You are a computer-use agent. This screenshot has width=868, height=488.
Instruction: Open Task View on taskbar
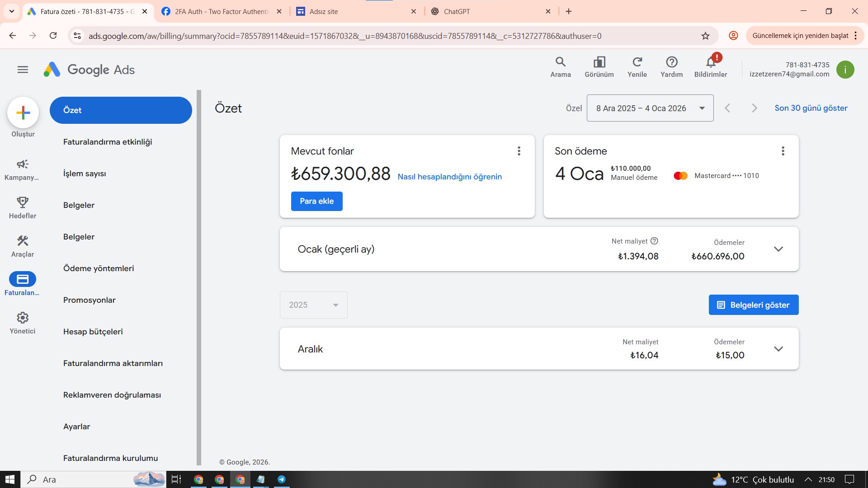point(176,479)
